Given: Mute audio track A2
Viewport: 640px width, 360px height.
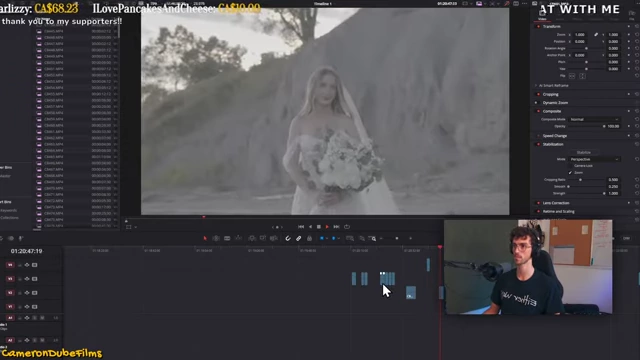Looking at the screenshot, I should (42, 340).
